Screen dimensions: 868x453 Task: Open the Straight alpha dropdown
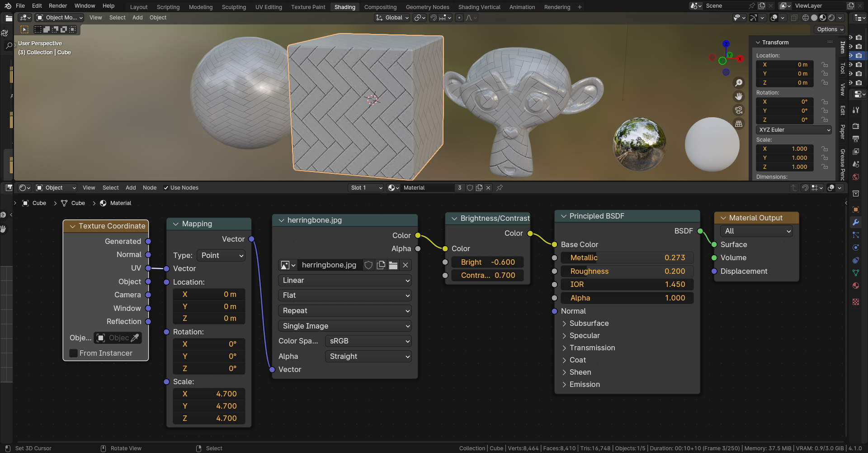tap(368, 357)
